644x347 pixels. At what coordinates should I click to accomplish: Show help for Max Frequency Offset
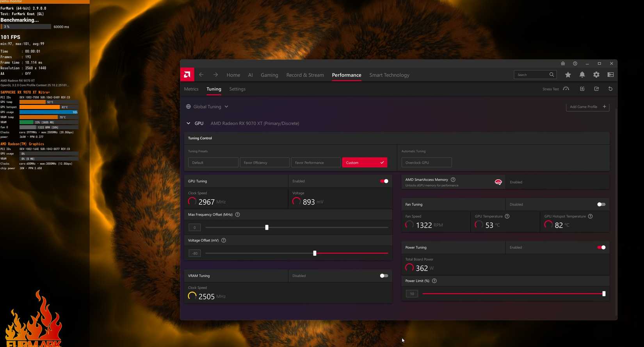(238, 214)
